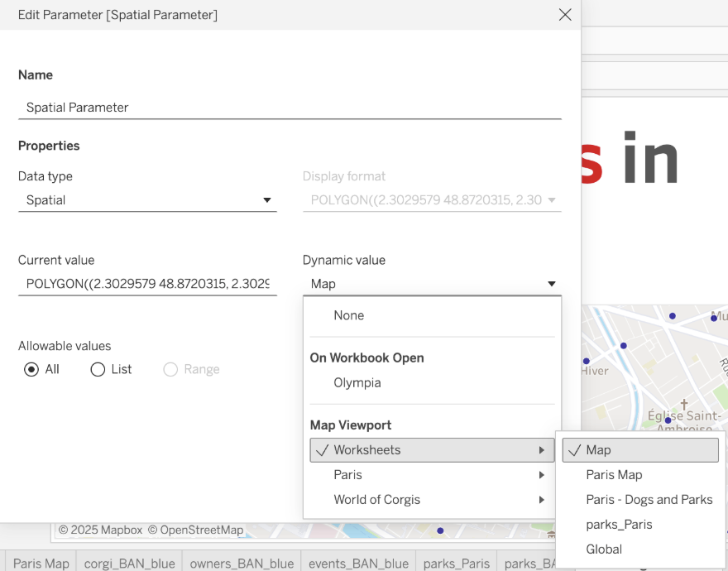
Task: Switch to the corgi_BAN_blue sheet tab
Action: (129, 563)
